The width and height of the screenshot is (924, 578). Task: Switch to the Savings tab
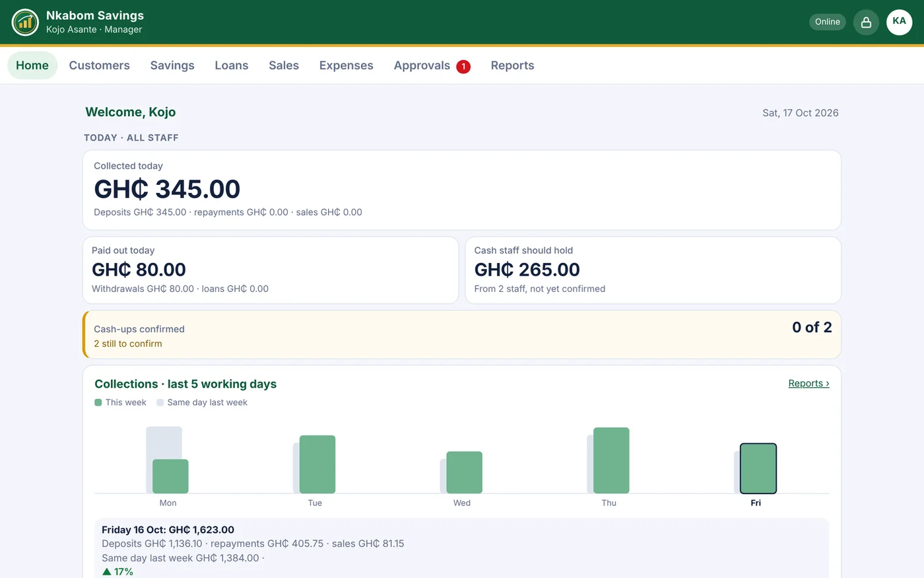(x=172, y=65)
